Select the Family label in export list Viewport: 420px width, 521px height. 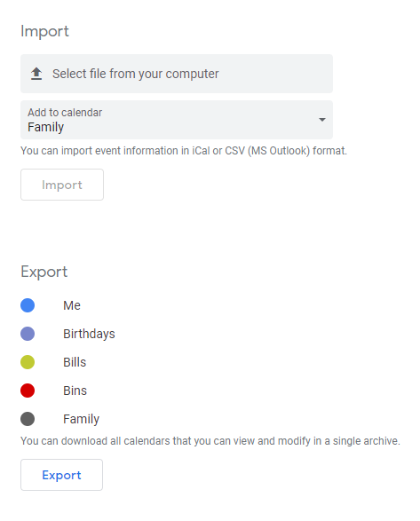(x=82, y=419)
